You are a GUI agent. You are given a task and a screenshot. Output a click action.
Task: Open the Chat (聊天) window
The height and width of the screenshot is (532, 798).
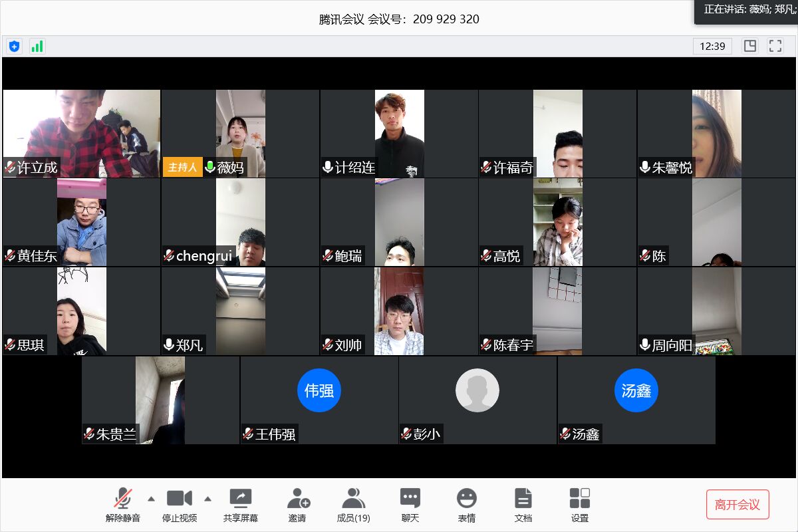click(x=410, y=505)
